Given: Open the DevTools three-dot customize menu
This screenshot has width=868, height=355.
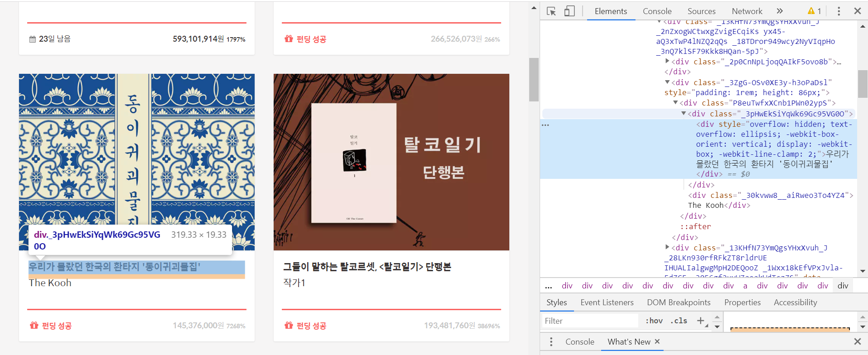Looking at the screenshot, I should pyautogui.click(x=839, y=11).
